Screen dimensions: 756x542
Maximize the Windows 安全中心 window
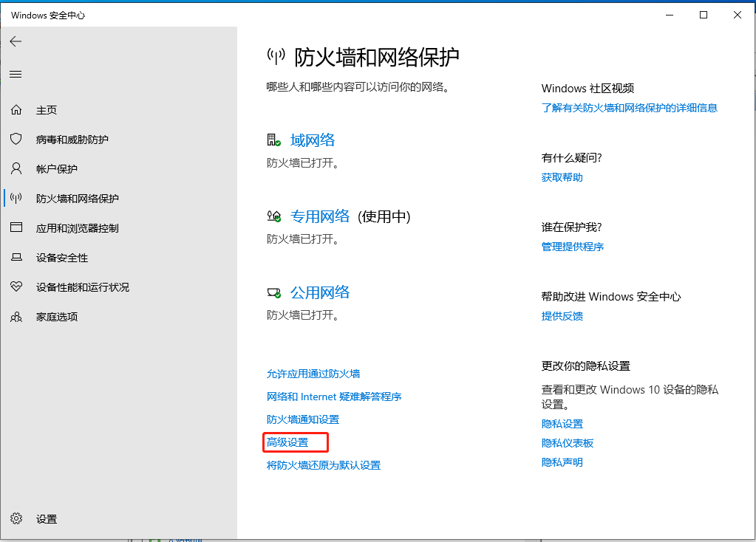coord(704,15)
